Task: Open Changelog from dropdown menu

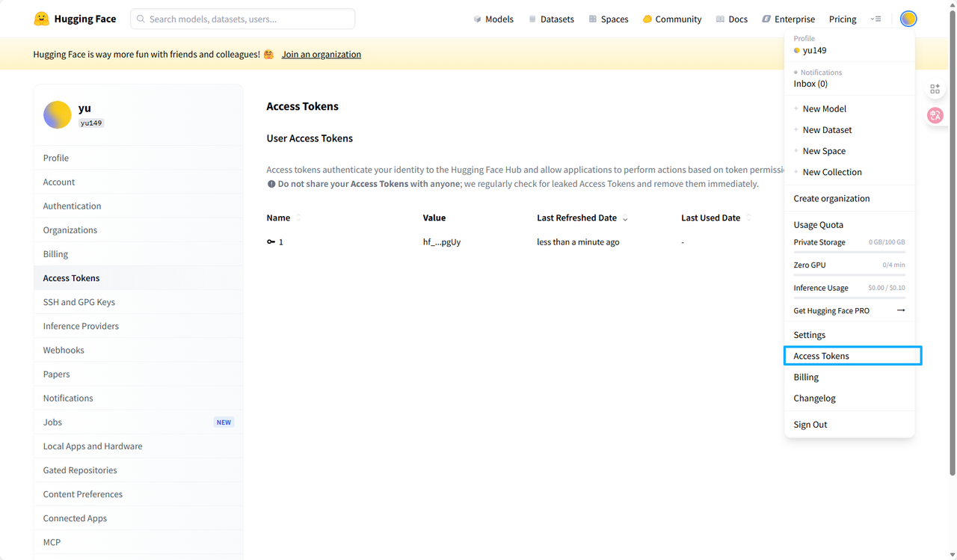Action: click(x=849, y=398)
